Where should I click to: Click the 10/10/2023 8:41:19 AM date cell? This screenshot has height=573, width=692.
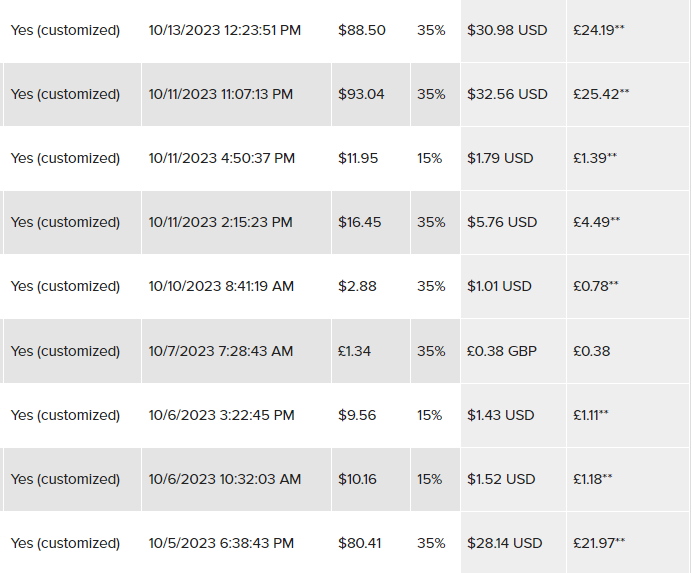coord(221,286)
